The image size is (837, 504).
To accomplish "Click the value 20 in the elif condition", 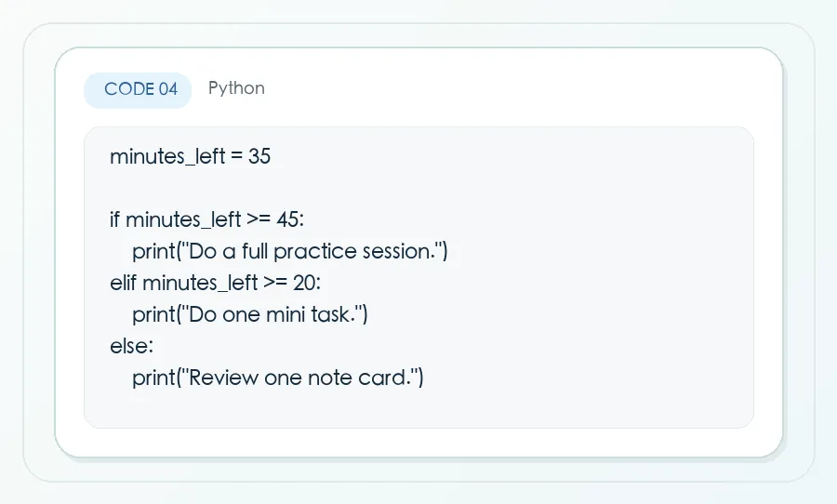I will coord(305,283).
